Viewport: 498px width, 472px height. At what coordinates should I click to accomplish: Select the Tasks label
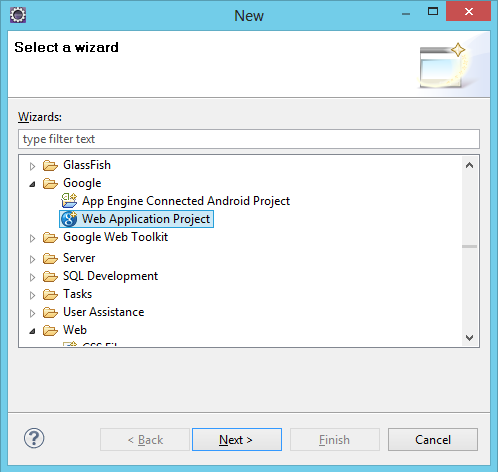pyautogui.click(x=78, y=294)
